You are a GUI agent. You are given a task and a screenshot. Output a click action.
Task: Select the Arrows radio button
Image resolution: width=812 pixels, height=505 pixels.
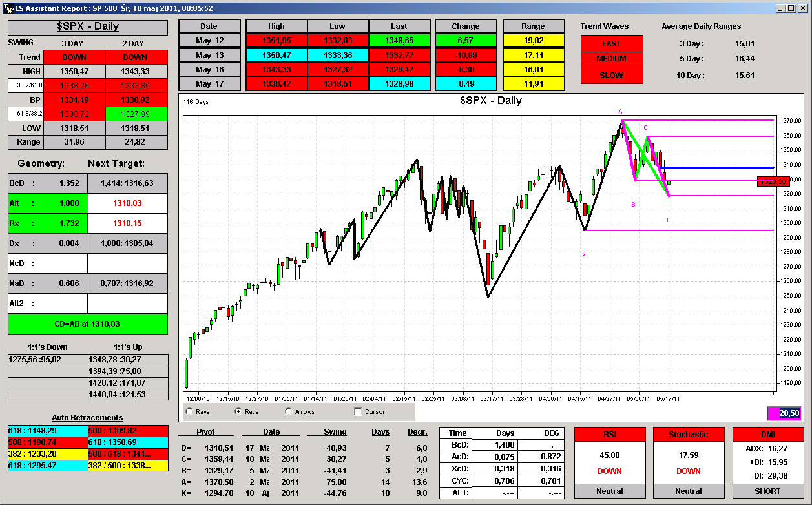[x=288, y=411]
